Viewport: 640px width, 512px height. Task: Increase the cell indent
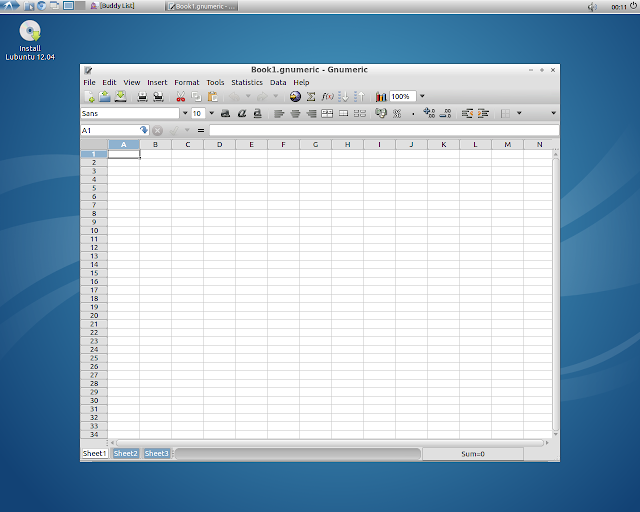[x=483, y=114]
